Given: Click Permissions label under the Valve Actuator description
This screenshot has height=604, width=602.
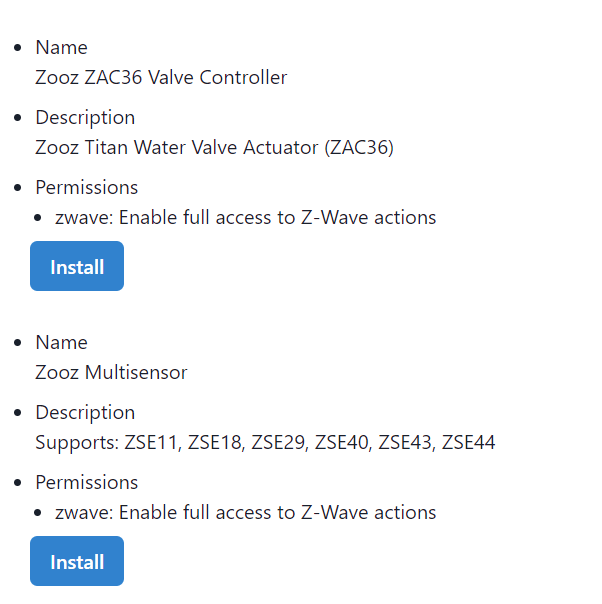Looking at the screenshot, I should [87, 187].
